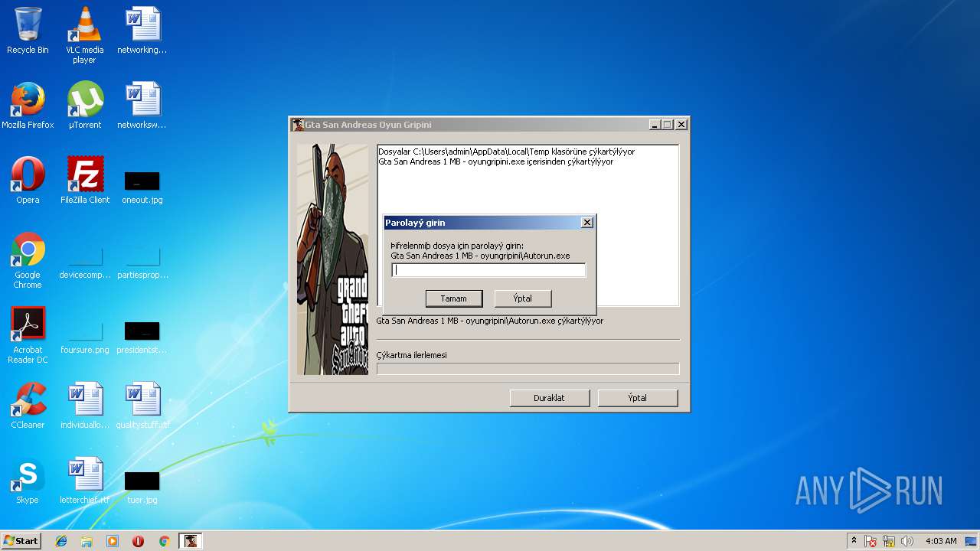This screenshot has width=980, height=551.
Task: Open the individuallo... Word document icon
Action: coord(84,406)
